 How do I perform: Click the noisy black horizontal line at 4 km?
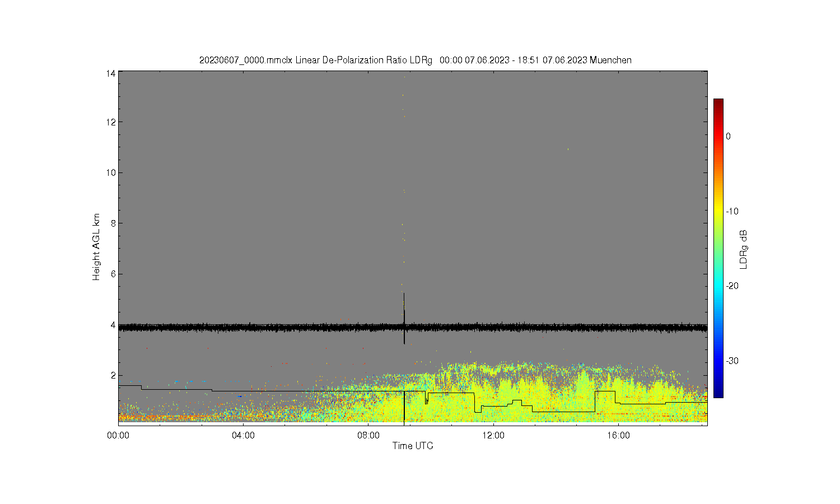click(x=413, y=327)
